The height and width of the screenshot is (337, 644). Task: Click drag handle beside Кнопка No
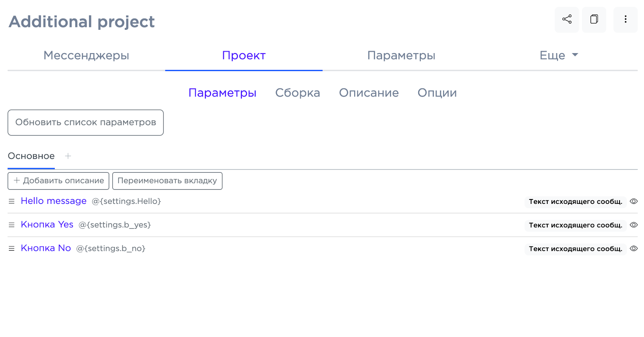[12, 249]
